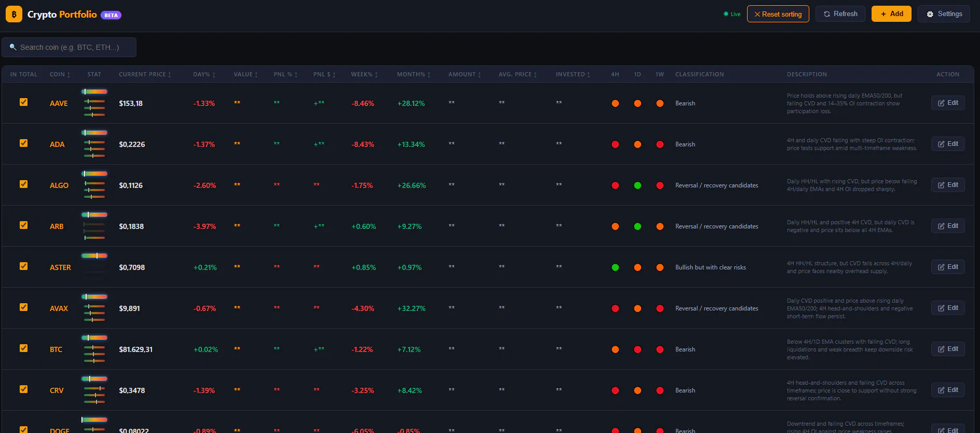Sort table by Invested column

(573, 74)
